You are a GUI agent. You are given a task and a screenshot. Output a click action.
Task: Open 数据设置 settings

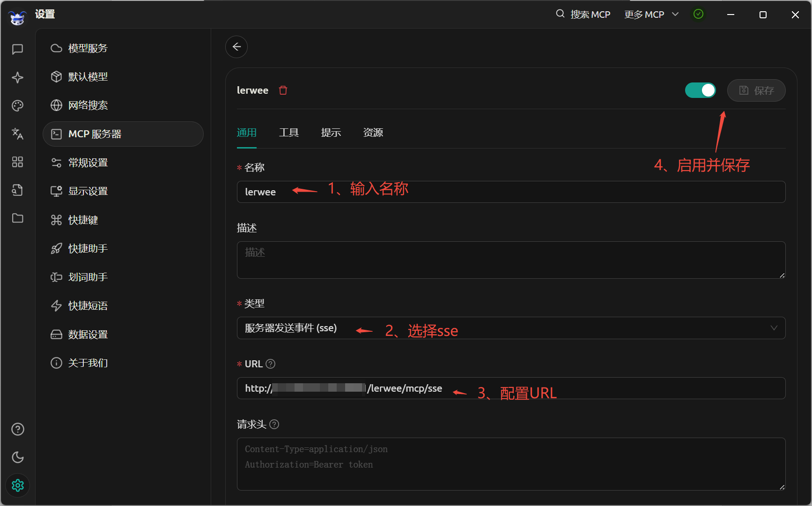tap(123, 334)
